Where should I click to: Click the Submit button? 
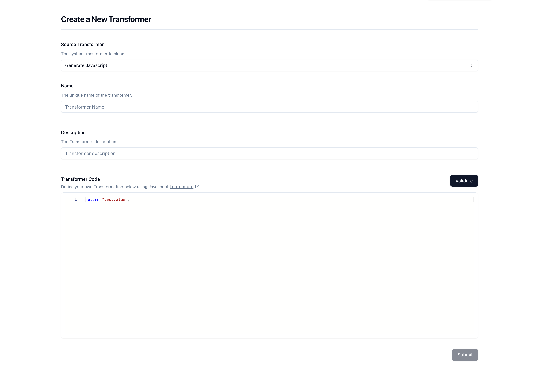(465, 355)
